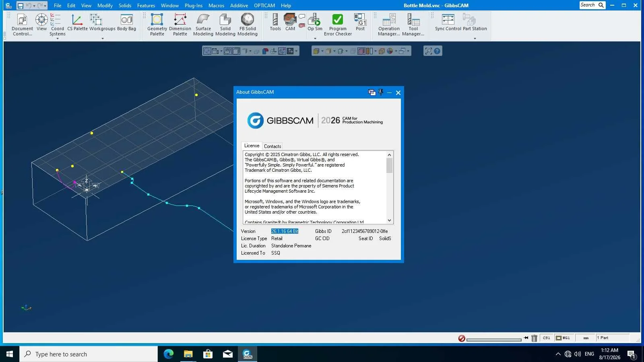Open the Geometry Palette

point(157,25)
